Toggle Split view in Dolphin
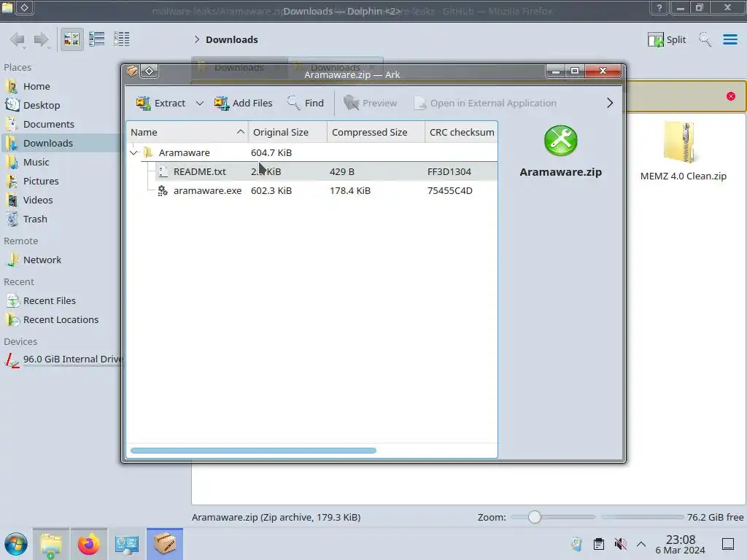This screenshot has height=560, width=747. [x=667, y=39]
